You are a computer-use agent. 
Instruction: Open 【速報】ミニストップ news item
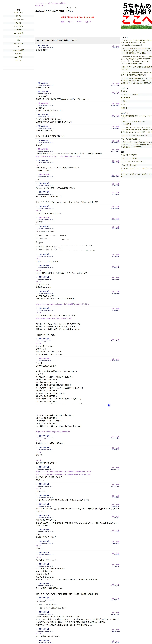(x=137, y=68)
